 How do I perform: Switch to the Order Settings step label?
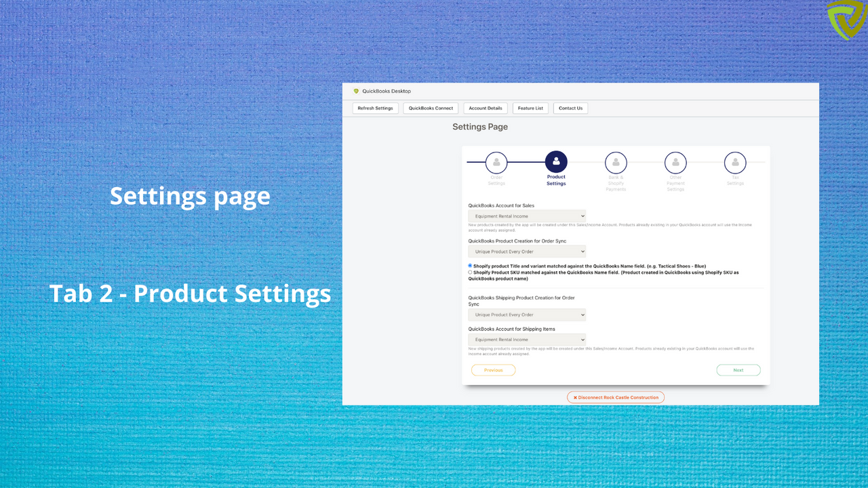click(x=496, y=180)
